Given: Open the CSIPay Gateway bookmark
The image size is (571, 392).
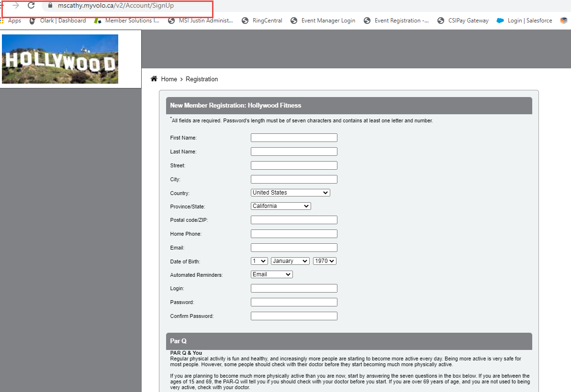Looking at the screenshot, I should point(468,21).
